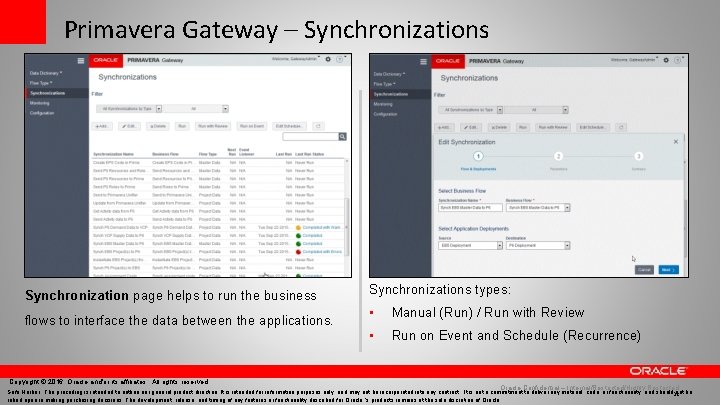Screen dimensions: 720x405
Task: Select Get Activity data from P6 row
Action: [218, 211]
